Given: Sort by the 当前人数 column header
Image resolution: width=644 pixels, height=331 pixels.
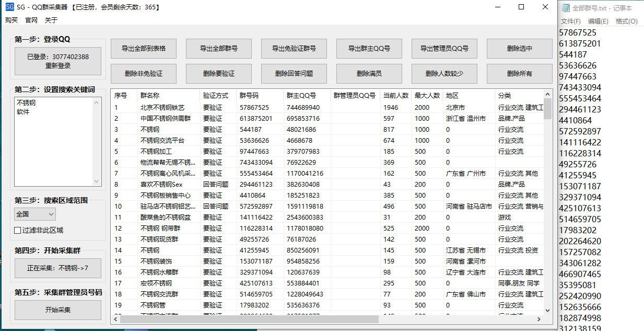Looking at the screenshot, I should [x=395, y=96].
